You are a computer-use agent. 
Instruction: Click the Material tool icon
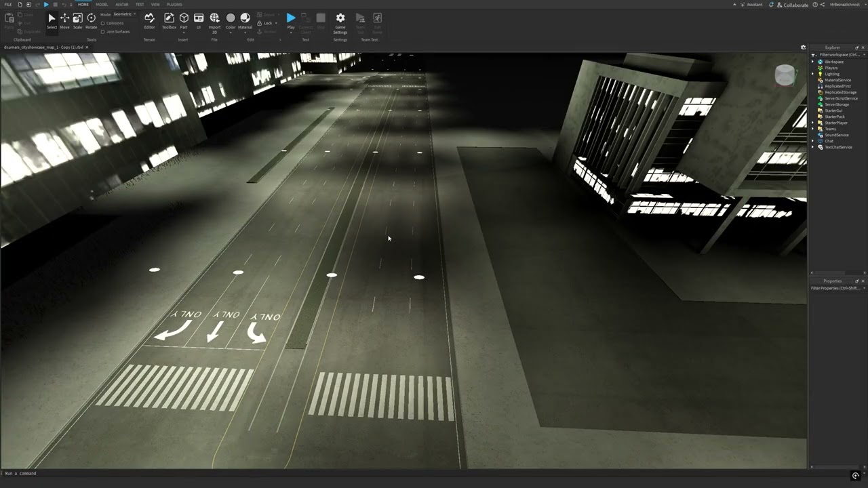[245, 18]
